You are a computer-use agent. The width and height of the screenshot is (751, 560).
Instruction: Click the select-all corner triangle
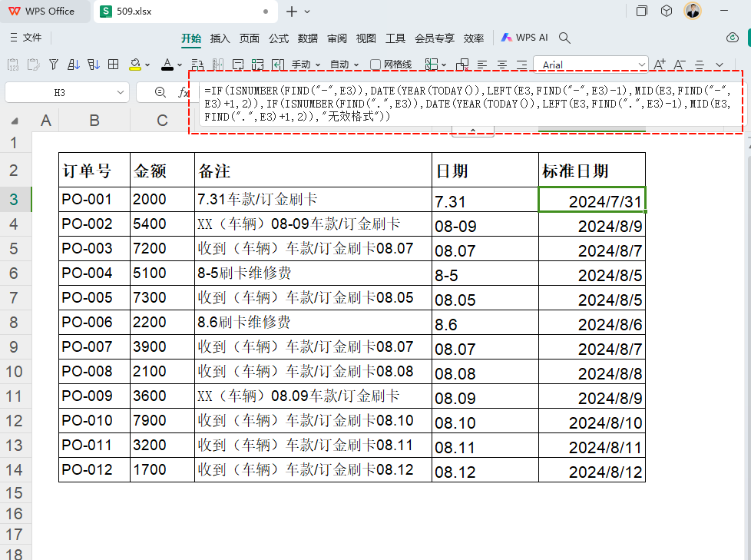coord(15,121)
